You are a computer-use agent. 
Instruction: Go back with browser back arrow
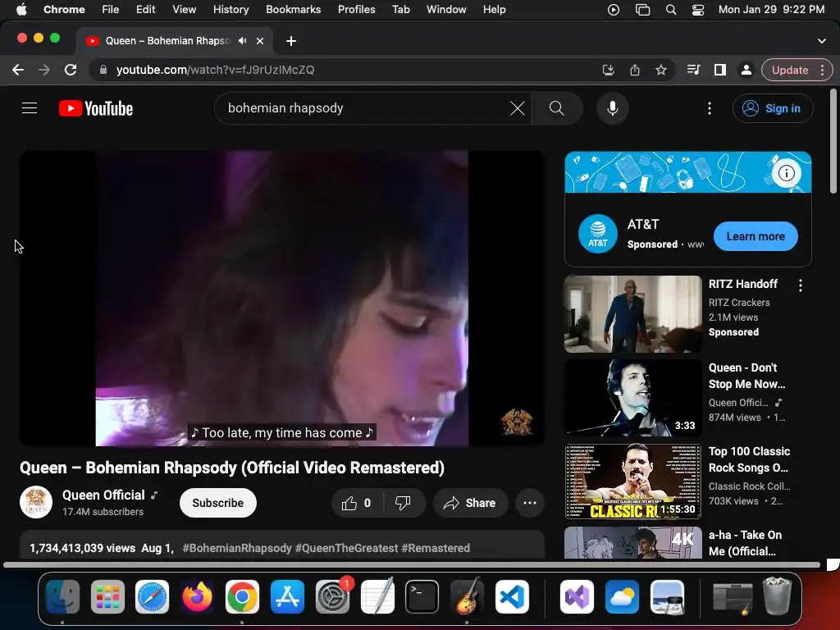[x=18, y=70]
